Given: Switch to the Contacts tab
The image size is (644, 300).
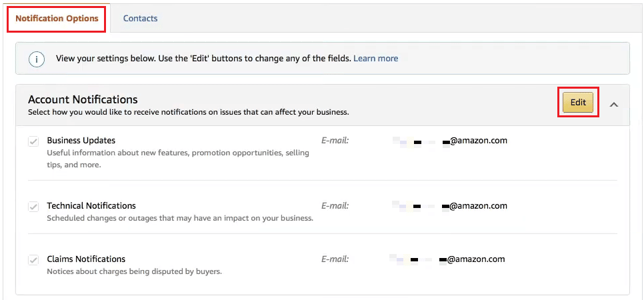Looking at the screenshot, I should coord(140,19).
